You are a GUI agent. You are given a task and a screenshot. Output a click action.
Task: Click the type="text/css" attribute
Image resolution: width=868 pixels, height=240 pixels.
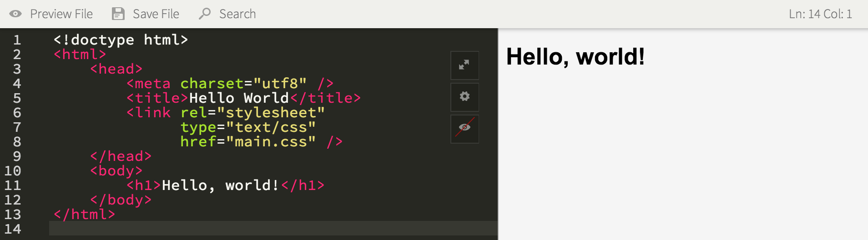coord(248,127)
